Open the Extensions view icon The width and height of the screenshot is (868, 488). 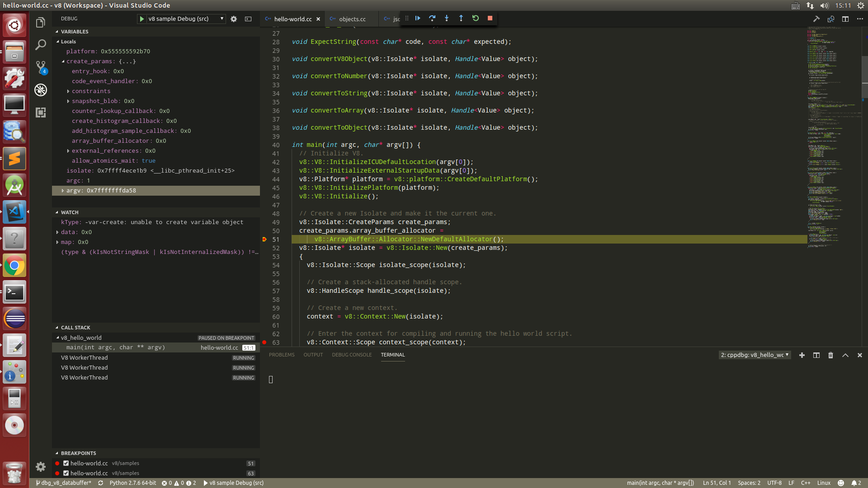[41, 113]
